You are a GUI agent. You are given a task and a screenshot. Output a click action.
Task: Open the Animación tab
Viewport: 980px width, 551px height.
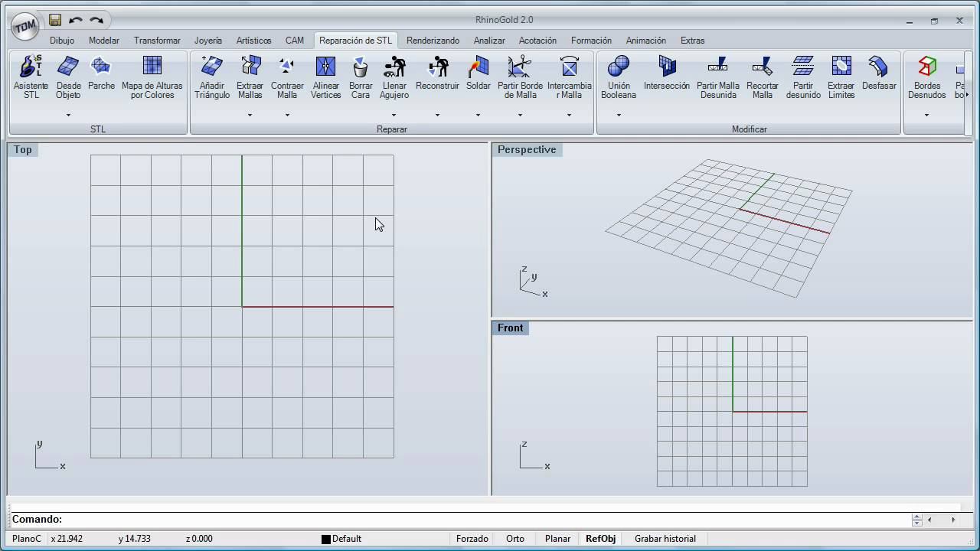click(646, 41)
